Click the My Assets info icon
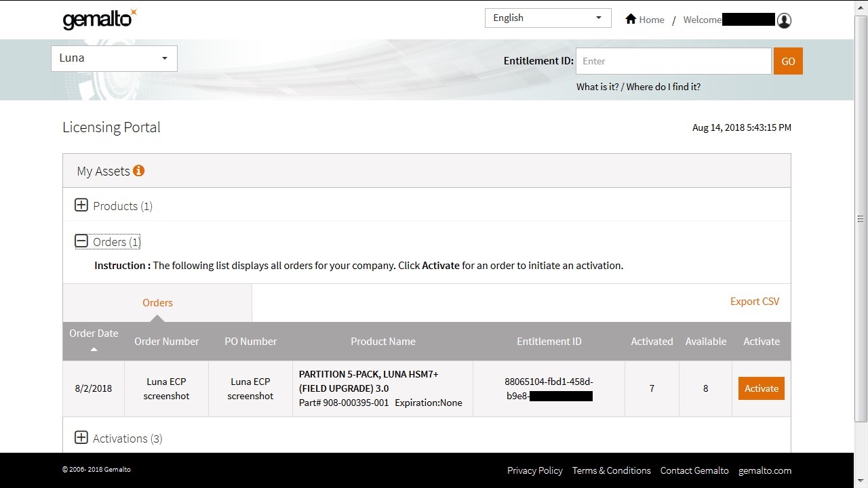This screenshot has width=868, height=488. pyautogui.click(x=139, y=171)
